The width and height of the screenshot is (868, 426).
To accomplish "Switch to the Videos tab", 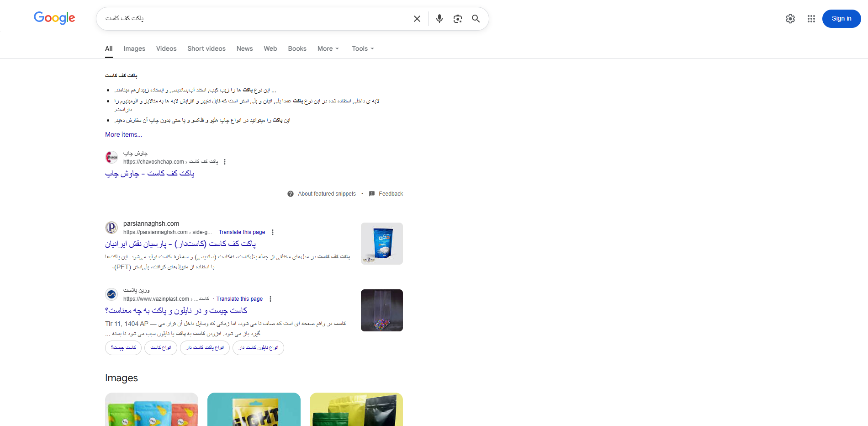I will click(x=166, y=48).
